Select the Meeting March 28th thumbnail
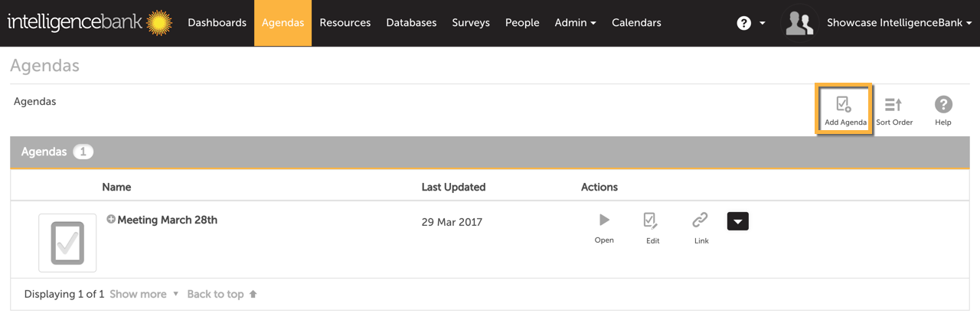The width and height of the screenshot is (980, 320). (x=67, y=243)
